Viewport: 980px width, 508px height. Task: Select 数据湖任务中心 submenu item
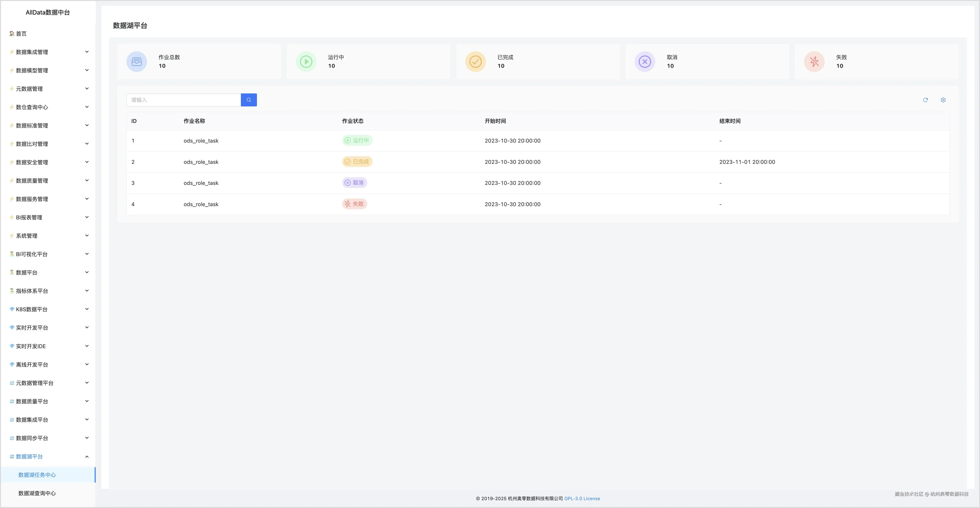click(37, 475)
